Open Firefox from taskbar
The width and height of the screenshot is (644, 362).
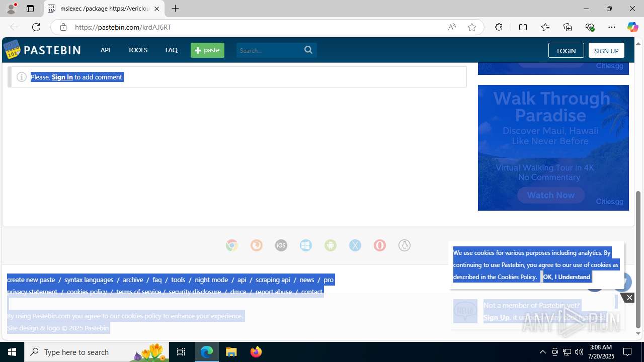[256, 352]
